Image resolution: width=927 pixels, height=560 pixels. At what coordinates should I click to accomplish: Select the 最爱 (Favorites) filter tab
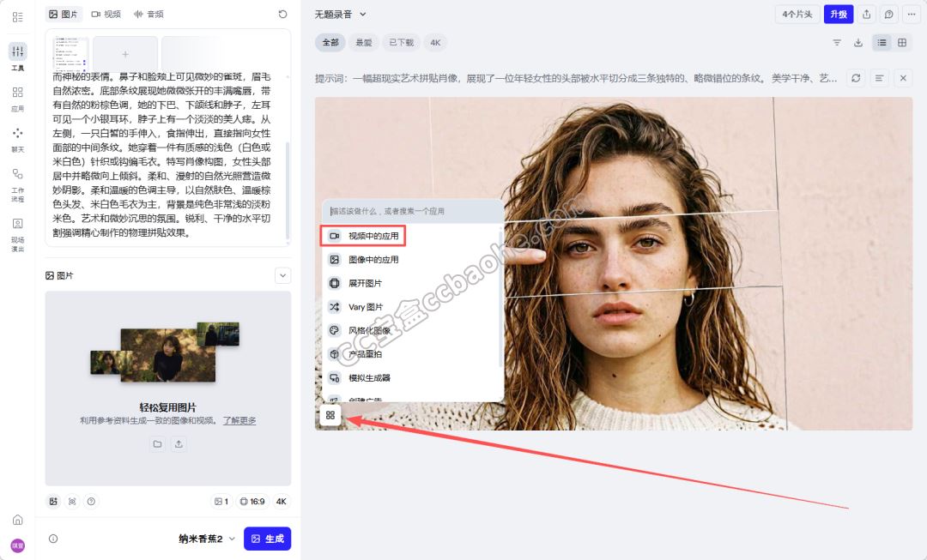pos(364,43)
